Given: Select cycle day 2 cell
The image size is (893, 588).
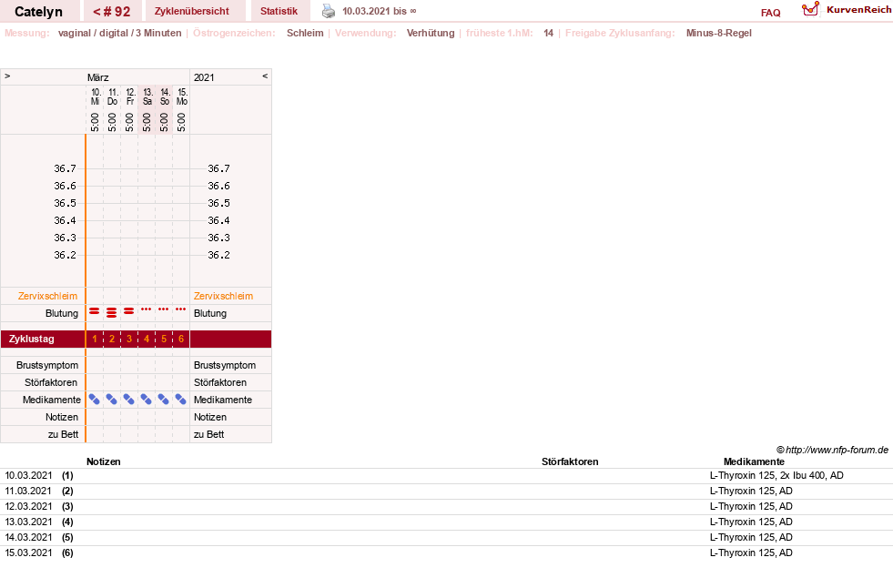Looking at the screenshot, I should click(112, 339).
